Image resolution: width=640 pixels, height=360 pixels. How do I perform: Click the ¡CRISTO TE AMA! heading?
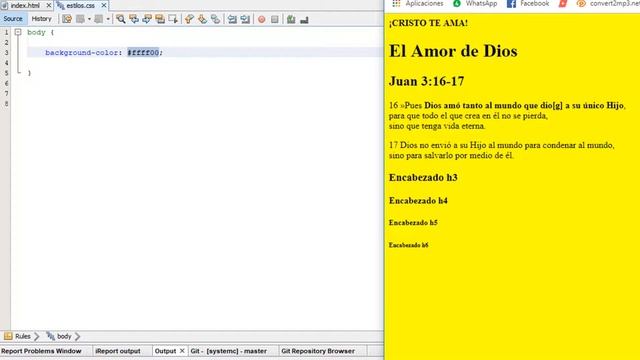[x=428, y=23]
